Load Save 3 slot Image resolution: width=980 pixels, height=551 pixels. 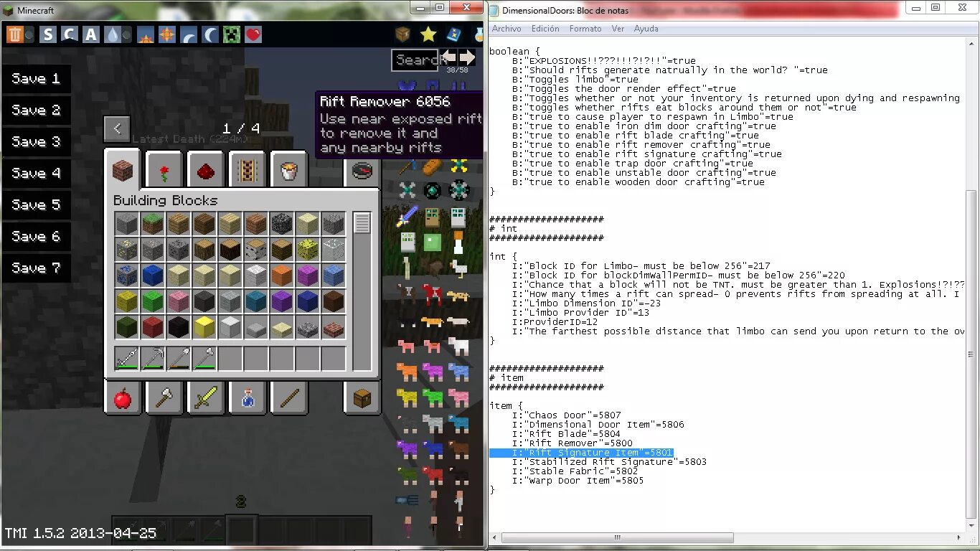36,142
